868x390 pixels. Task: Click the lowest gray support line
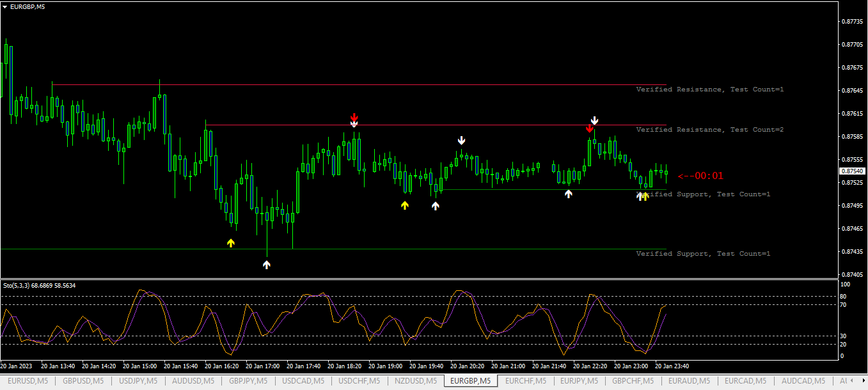tap(333, 249)
